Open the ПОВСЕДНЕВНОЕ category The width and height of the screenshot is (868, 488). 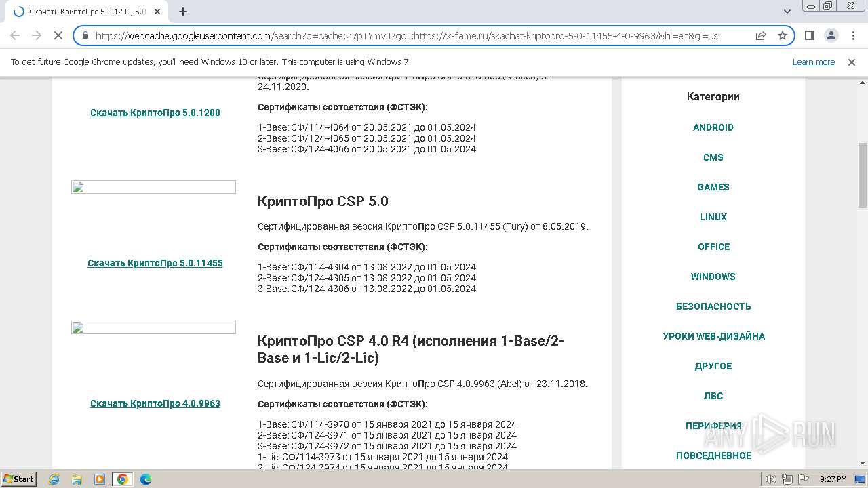coord(713,455)
